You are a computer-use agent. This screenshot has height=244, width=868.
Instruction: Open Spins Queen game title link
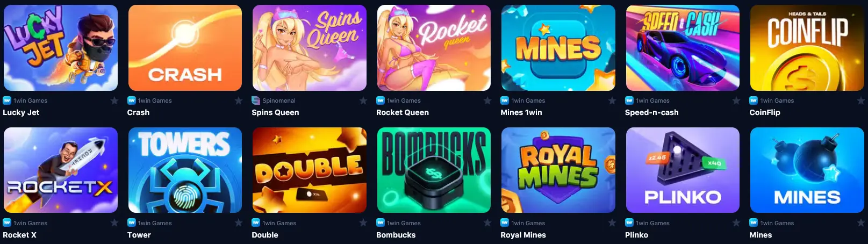(275, 112)
